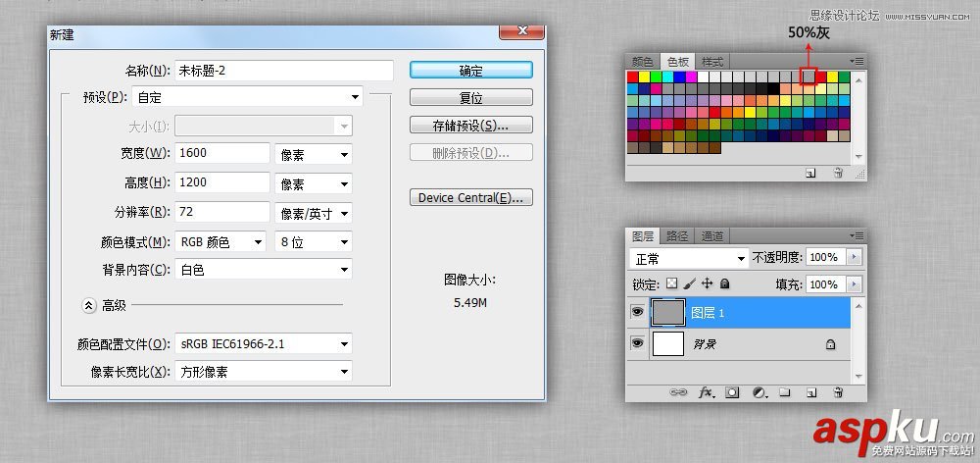Viewport: 980px width, 463px height.
Task: Pick the black swatch in second row
Action: point(774,89)
